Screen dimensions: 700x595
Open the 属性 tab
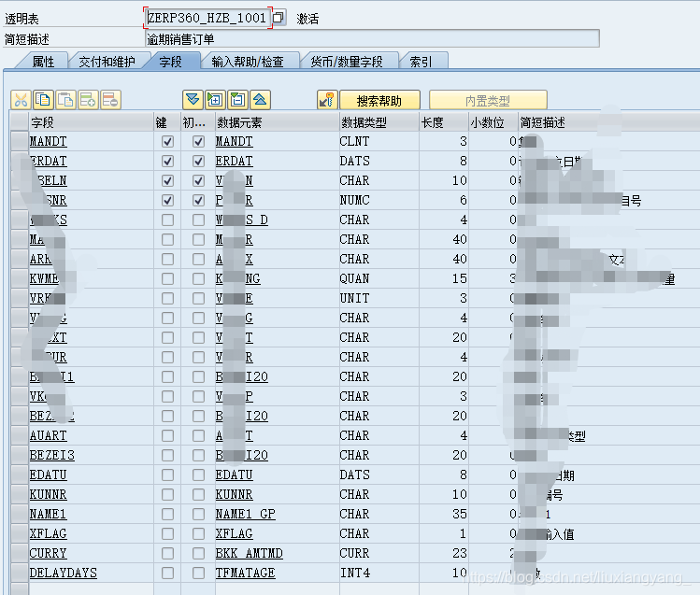(x=43, y=62)
